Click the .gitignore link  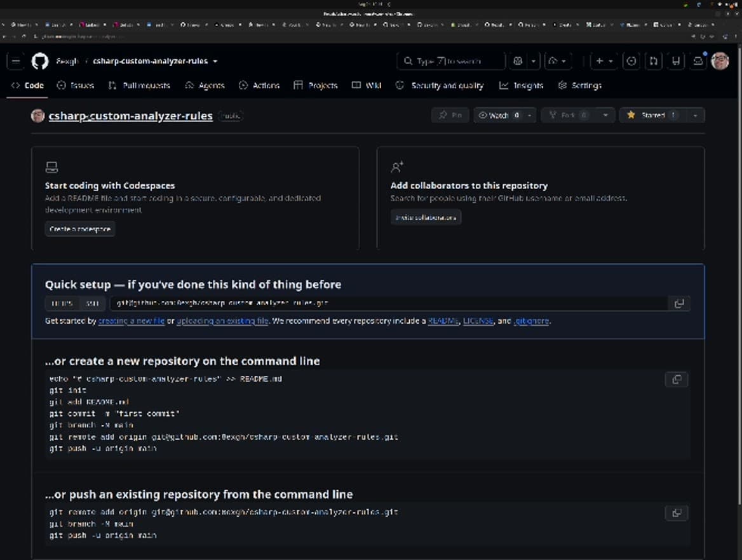532,321
